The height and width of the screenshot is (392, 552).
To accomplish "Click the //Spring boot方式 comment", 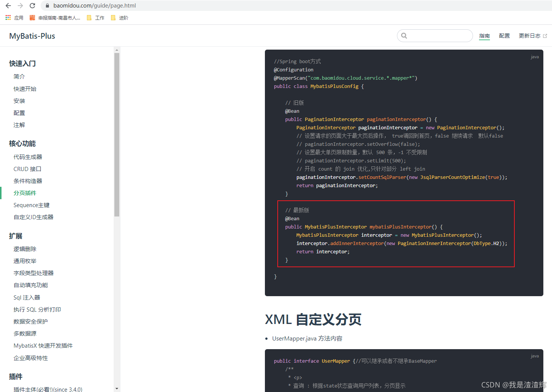I will pos(297,61).
